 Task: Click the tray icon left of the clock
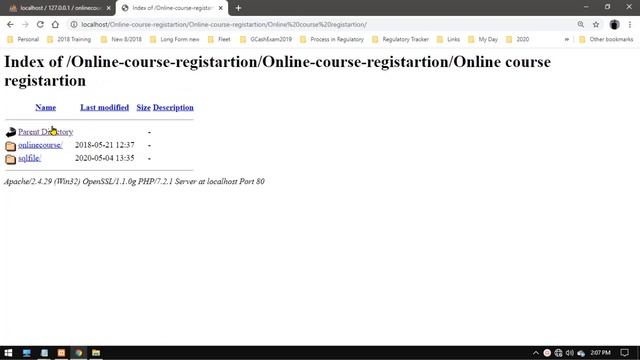581,353
